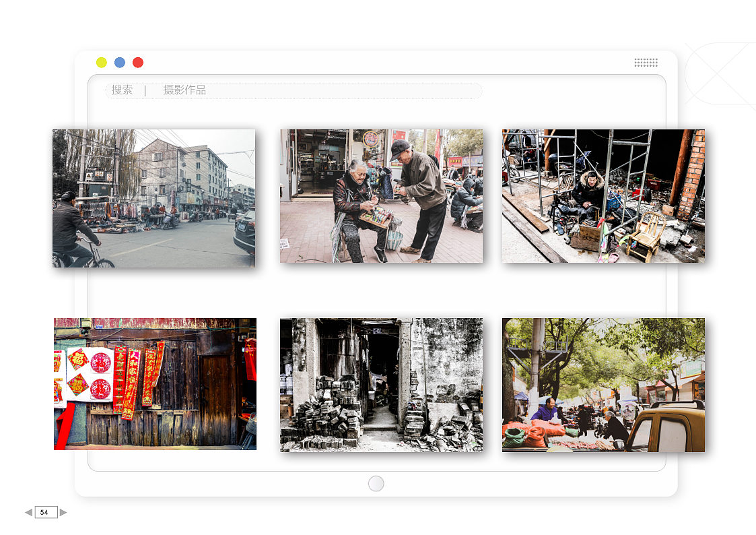Click the page number 54 box
The height and width of the screenshot is (535, 756).
click(x=46, y=512)
